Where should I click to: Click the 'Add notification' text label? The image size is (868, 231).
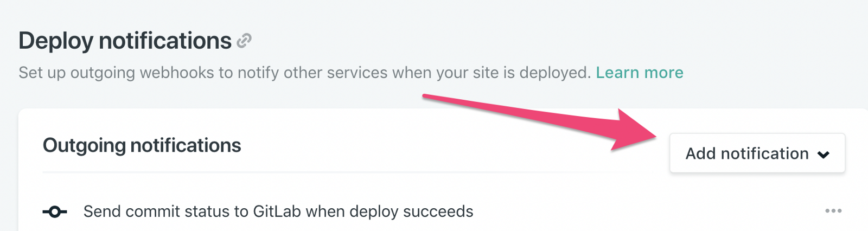(x=747, y=153)
